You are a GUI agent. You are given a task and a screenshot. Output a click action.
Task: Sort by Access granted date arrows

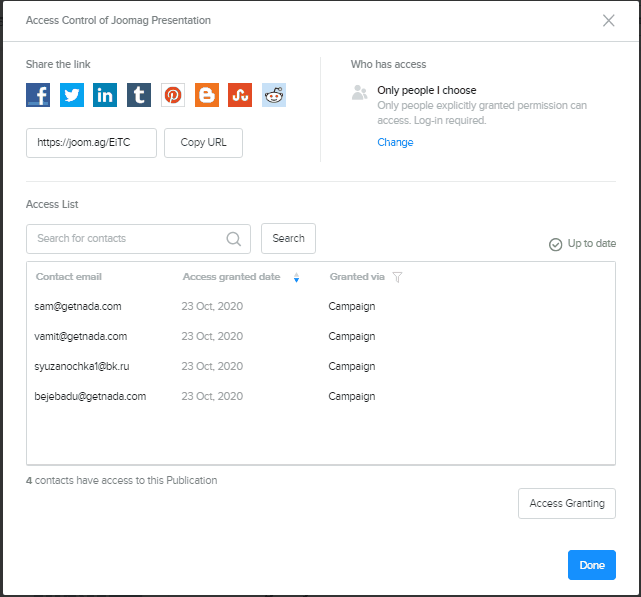tap(296, 278)
